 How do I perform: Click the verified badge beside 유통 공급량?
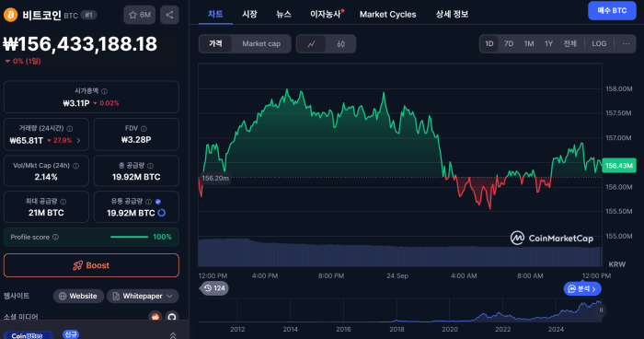(x=158, y=202)
